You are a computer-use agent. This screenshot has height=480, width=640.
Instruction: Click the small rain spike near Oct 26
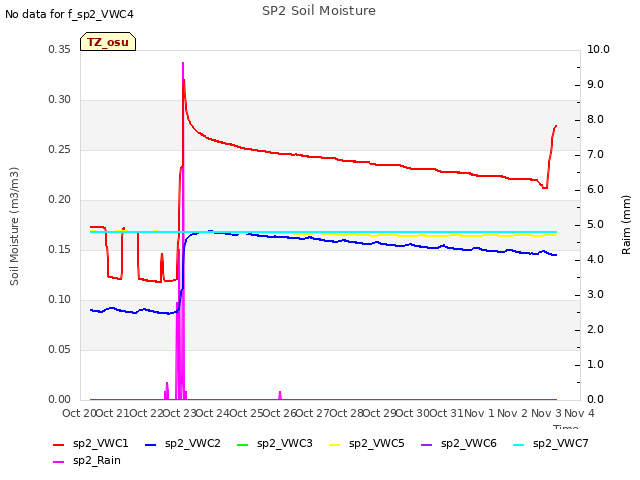(x=280, y=394)
